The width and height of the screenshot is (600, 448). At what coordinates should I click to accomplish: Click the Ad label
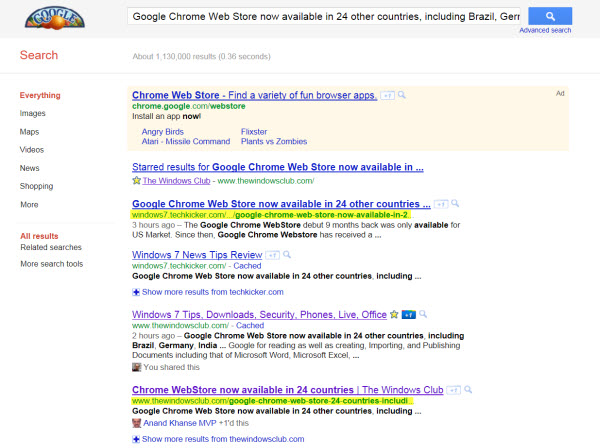pyautogui.click(x=560, y=93)
